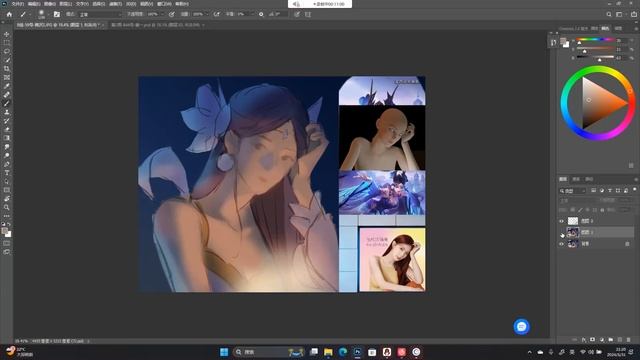Click the brightness slider in Color panel

595,58
